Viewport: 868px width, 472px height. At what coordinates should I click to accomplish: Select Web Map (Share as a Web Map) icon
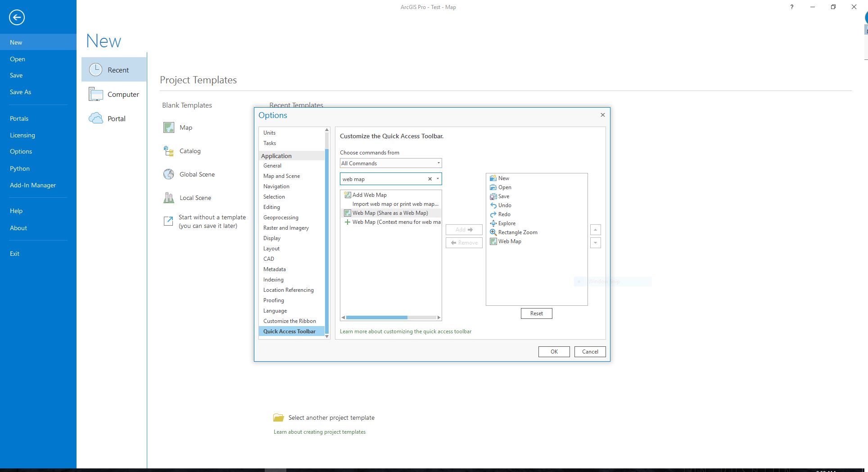click(x=348, y=213)
